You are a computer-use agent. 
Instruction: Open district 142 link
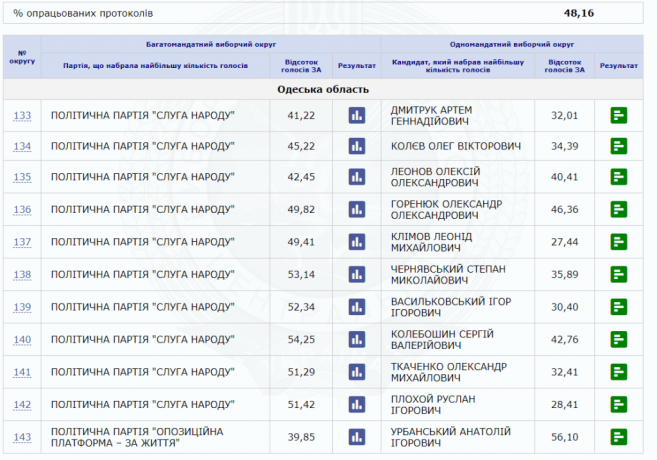[22, 405]
